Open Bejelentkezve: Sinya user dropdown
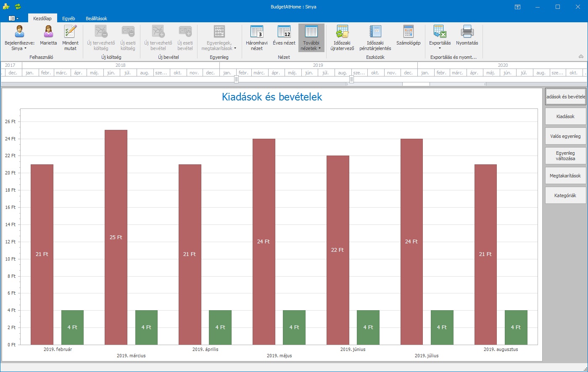Image resolution: width=588 pixels, height=372 pixels. click(19, 37)
